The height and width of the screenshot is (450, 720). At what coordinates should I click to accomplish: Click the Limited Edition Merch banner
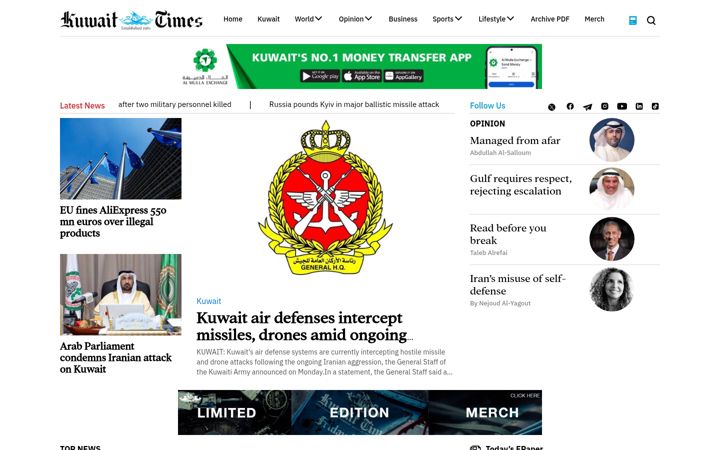360,412
